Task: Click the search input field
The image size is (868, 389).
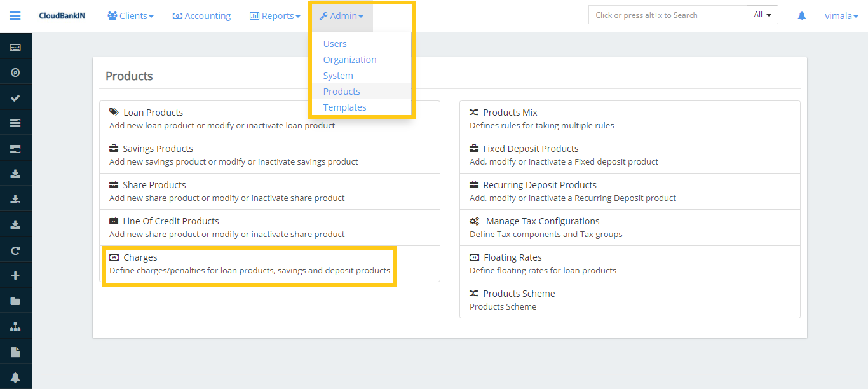Action: (x=667, y=15)
